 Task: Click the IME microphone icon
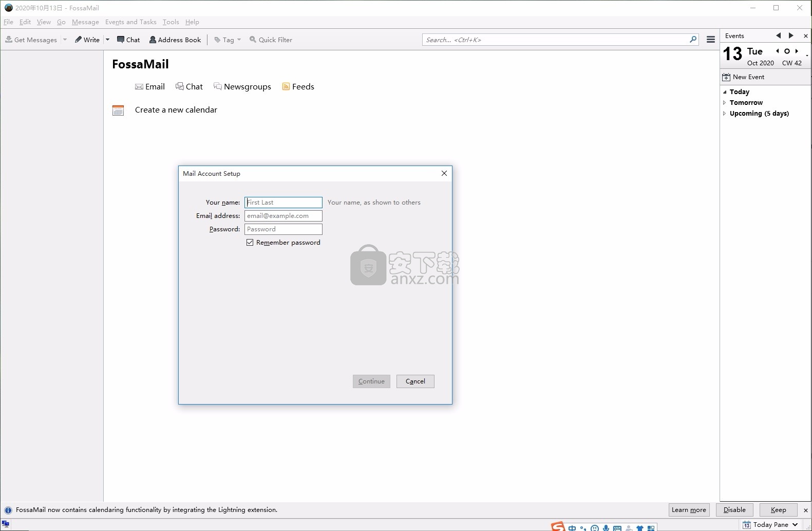coord(606,528)
